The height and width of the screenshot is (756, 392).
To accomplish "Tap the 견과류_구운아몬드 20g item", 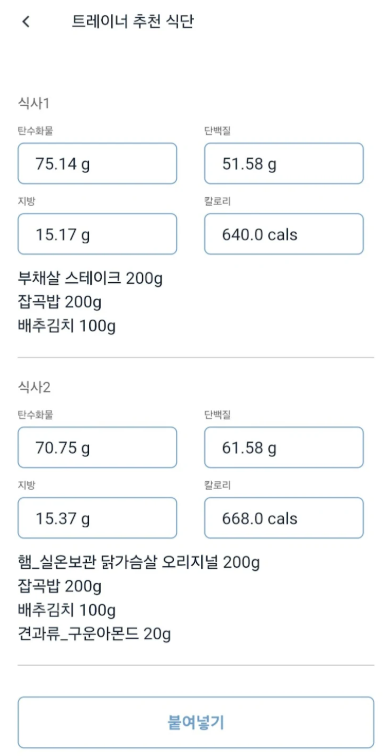I will tap(95, 634).
